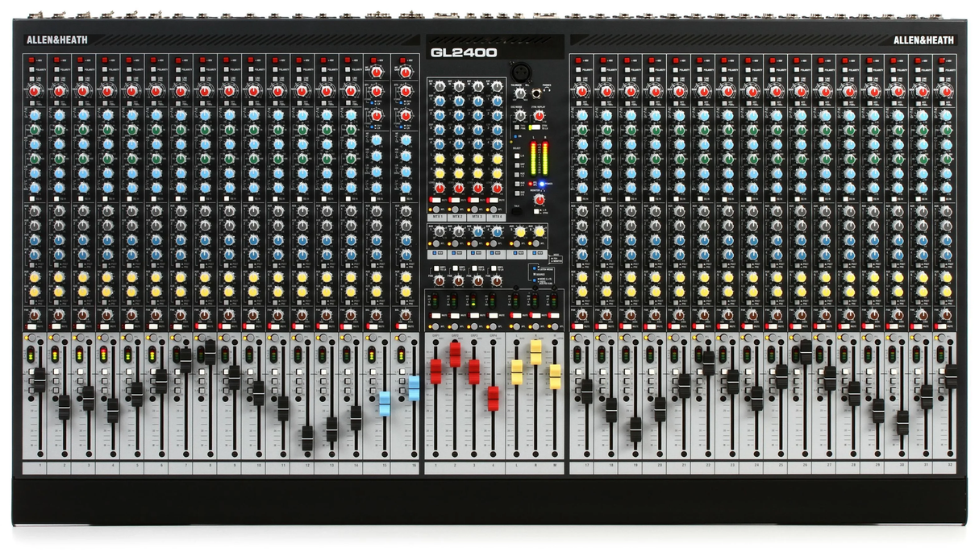Select the channel 16 number label
The height and width of the screenshot is (560, 979).
(x=413, y=467)
